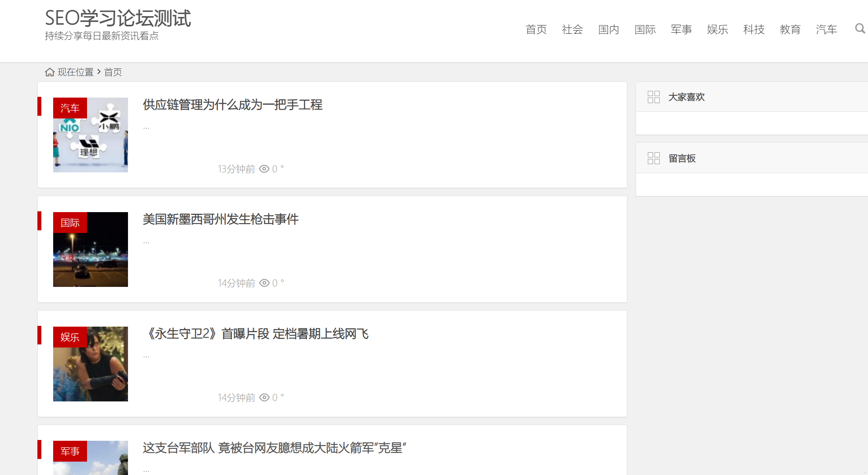Open article 供应链管理为什么成为一把手工程
Image resolution: width=868 pixels, height=475 pixels.
tap(232, 105)
